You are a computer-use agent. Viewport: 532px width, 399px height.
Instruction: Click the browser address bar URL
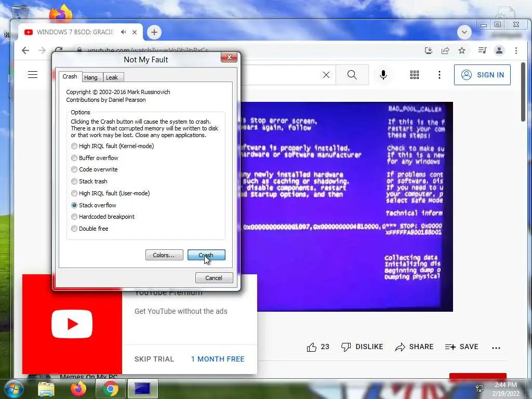tap(148, 50)
